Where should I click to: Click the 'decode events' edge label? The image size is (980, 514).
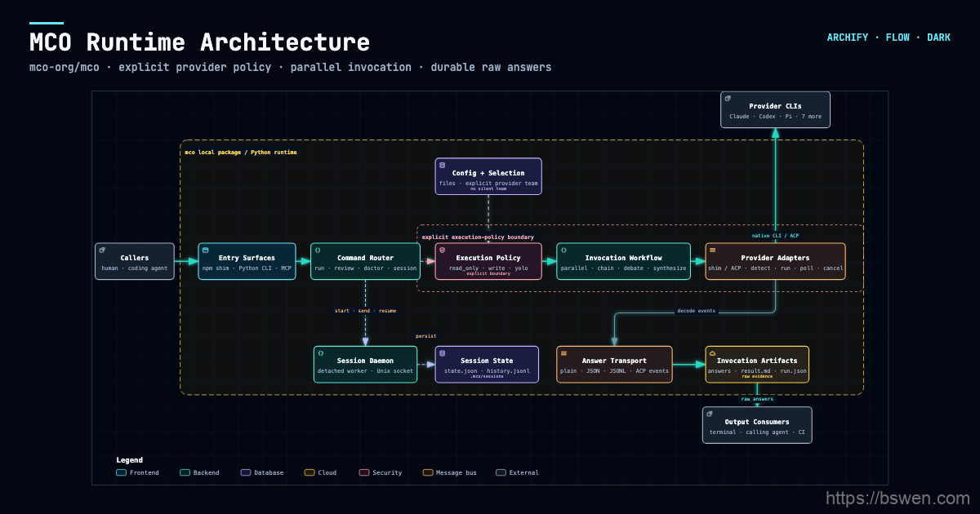pyautogui.click(x=697, y=311)
